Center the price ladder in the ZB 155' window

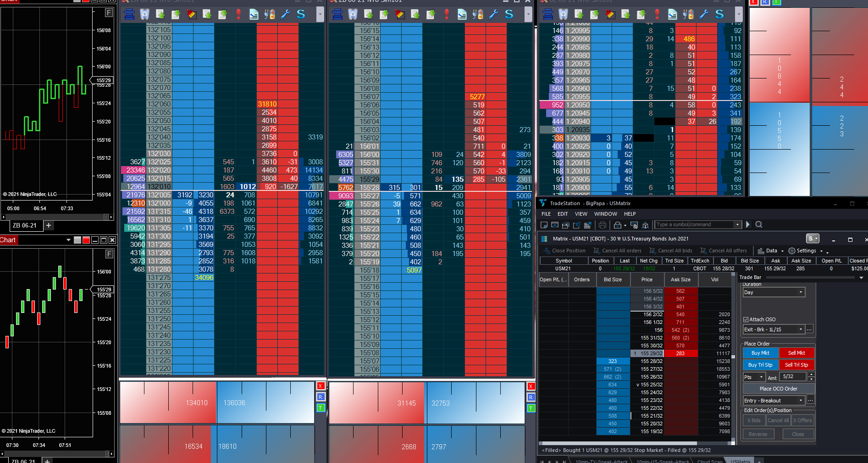[x=337, y=15]
